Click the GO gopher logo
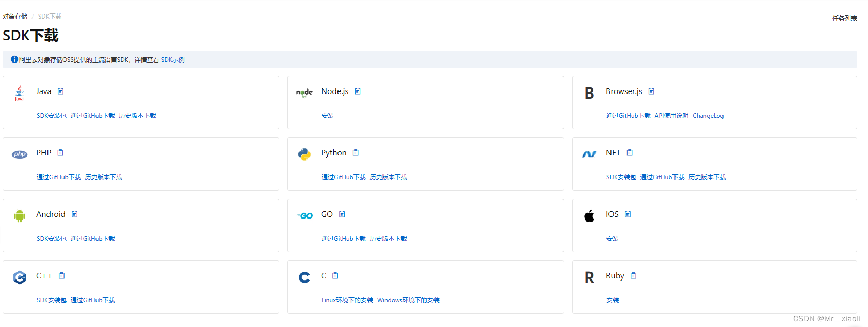The height and width of the screenshot is (327, 868). [x=304, y=216]
